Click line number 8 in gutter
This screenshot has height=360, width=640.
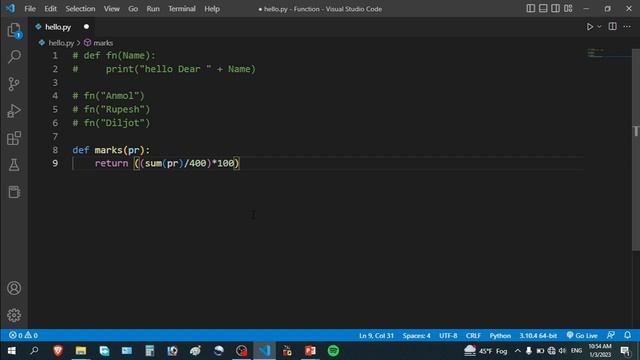(x=55, y=150)
